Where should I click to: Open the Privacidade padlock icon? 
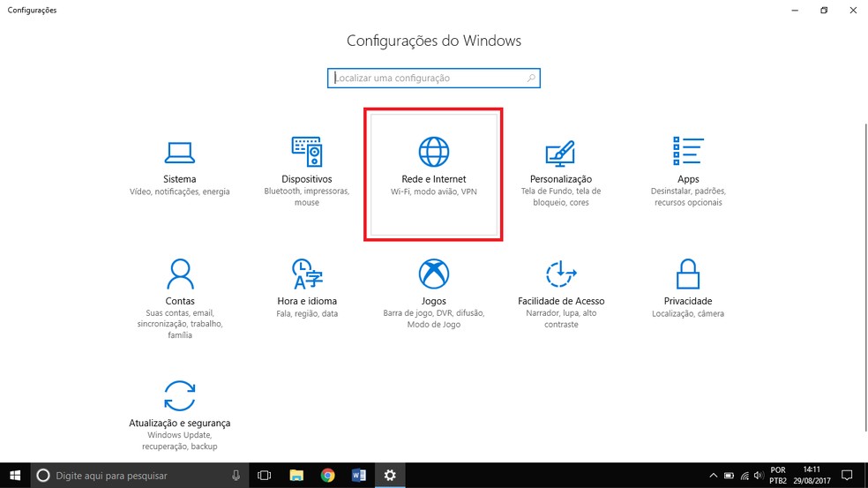687,274
